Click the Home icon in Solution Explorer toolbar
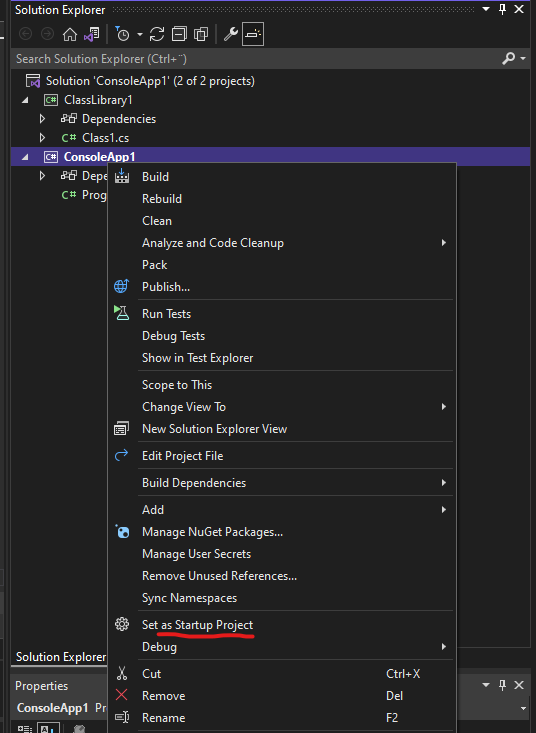The width and height of the screenshot is (536, 733). coord(70,34)
